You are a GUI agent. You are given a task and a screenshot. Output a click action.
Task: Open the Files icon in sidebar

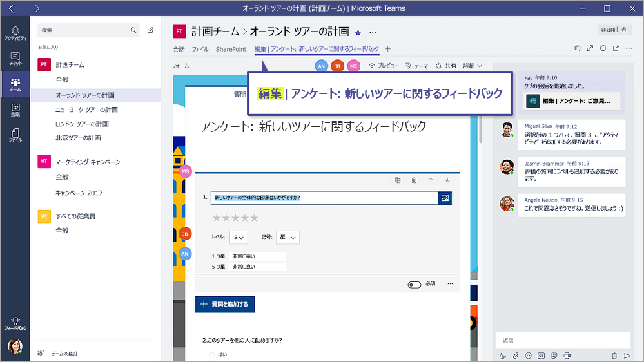click(15, 135)
